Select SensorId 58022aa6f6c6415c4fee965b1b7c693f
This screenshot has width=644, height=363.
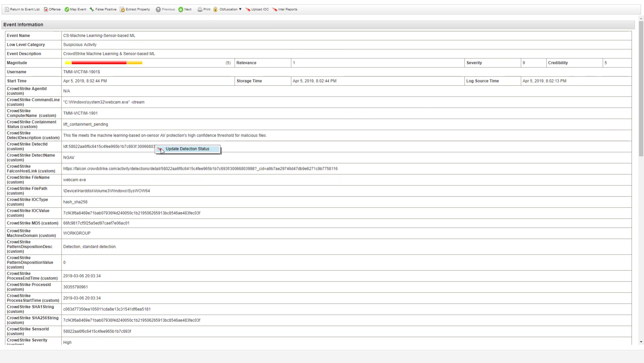click(x=97, y=331)
